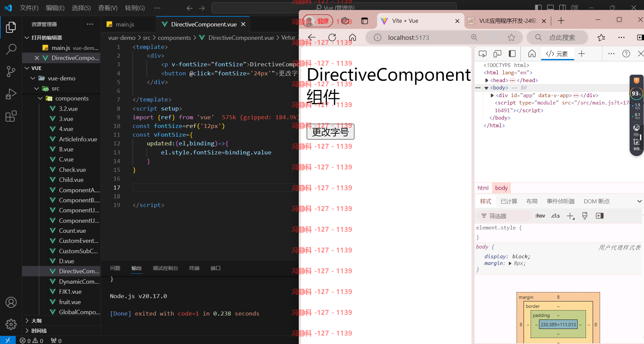Click new style rule plus icon

[x=571, y=216]
